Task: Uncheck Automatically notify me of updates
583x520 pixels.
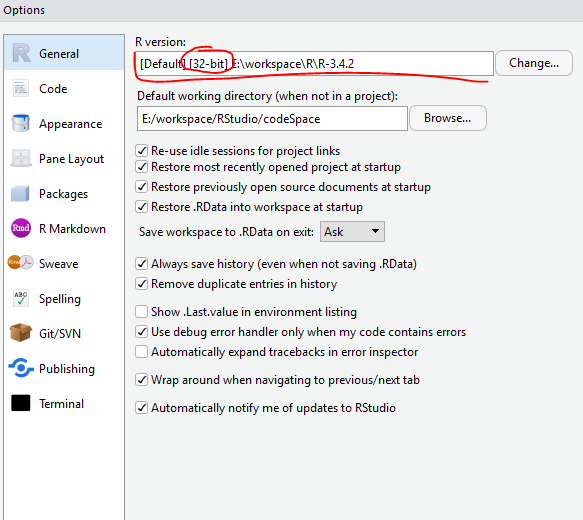Action: tap(142, 407)
